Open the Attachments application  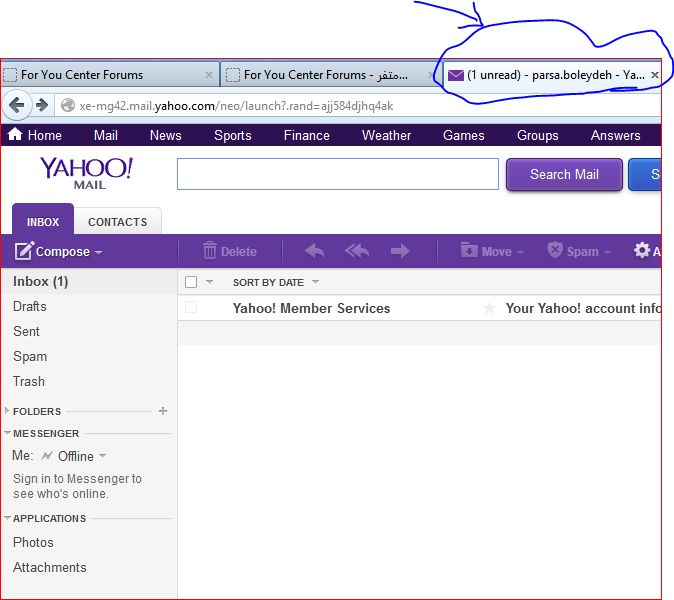coord(49,567)
